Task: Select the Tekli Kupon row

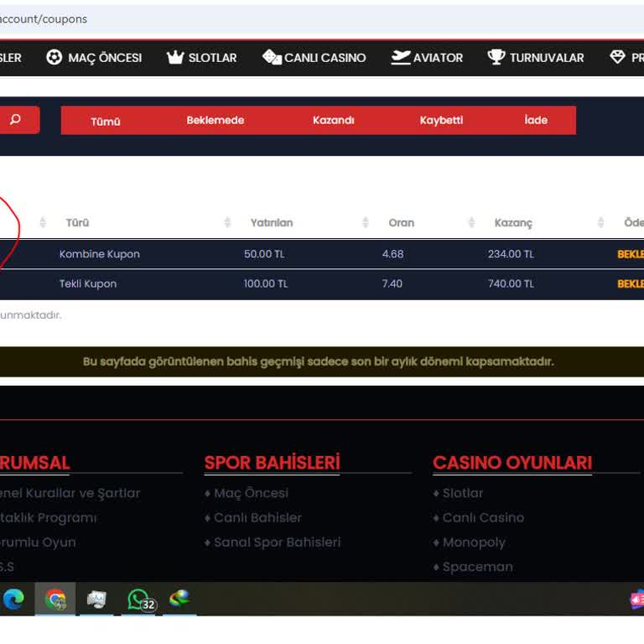Action: (322, 283)
